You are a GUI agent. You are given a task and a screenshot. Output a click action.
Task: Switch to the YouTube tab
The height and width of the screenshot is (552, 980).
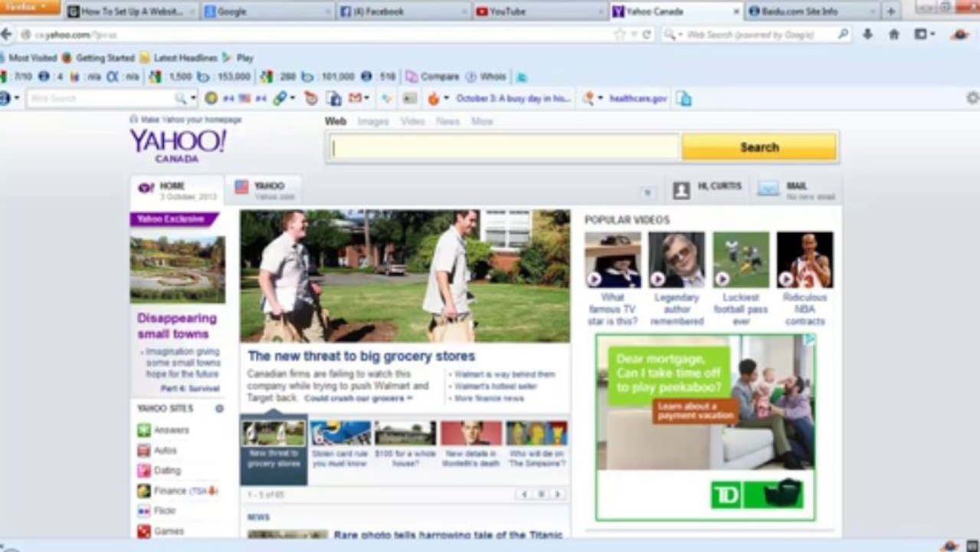click(539, 11)
